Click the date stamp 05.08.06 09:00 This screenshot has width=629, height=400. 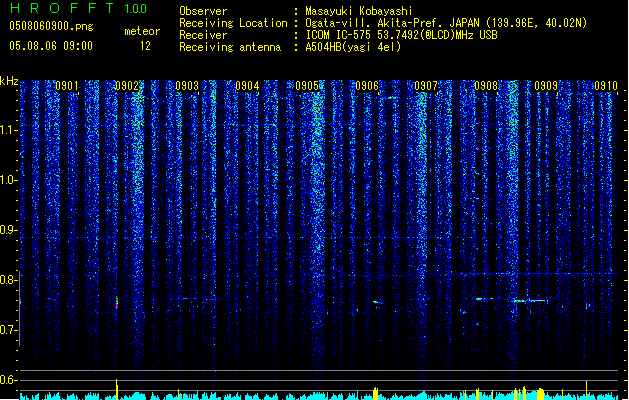[51, 46]
